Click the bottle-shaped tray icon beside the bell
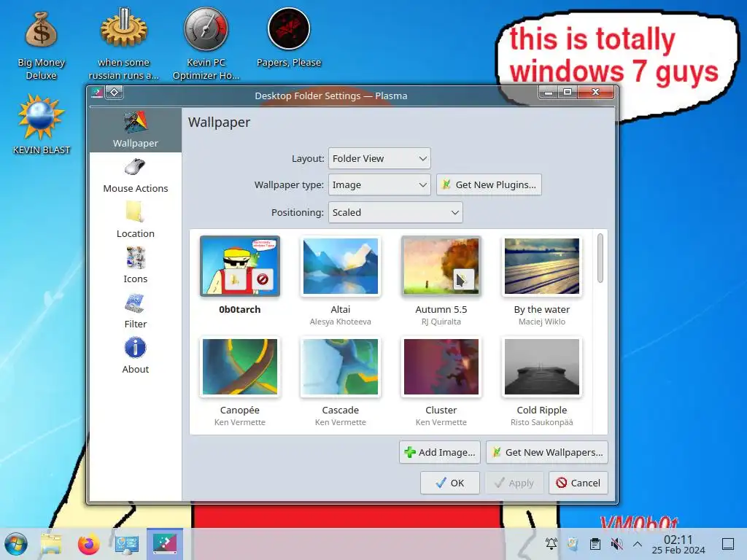The height and width of the screenshot is (560, 747). tap(573, 544)
